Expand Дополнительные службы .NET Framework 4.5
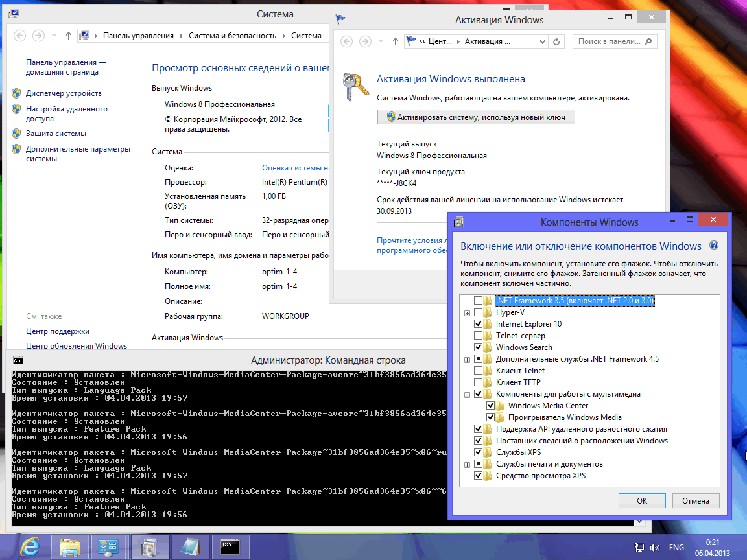747x560 pixels. (x=467, y=360)
